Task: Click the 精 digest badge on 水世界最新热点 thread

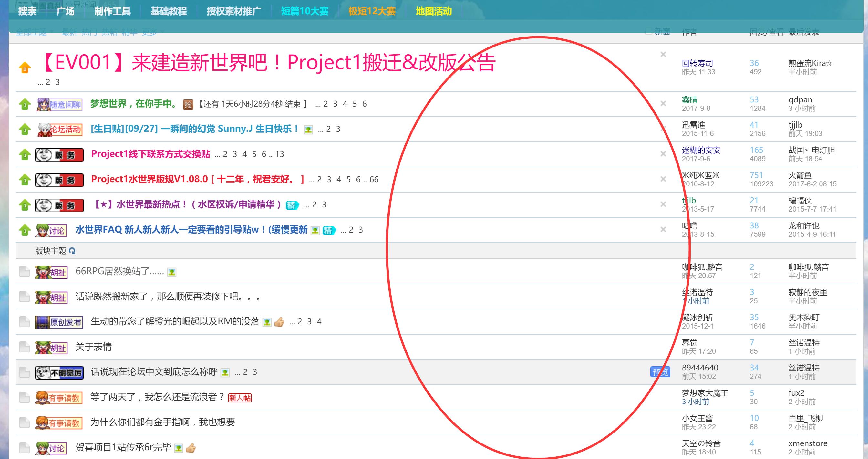Action: coord(292,205)
